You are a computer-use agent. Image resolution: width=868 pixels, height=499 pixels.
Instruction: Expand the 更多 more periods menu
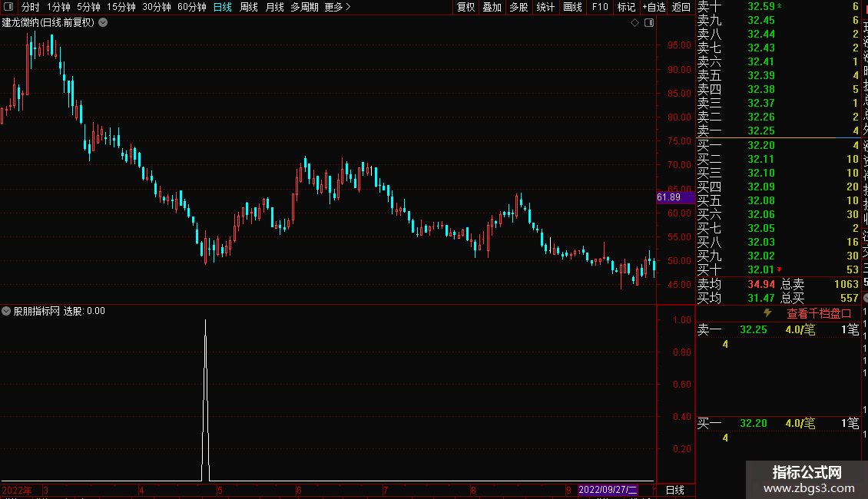coord(338,7)
